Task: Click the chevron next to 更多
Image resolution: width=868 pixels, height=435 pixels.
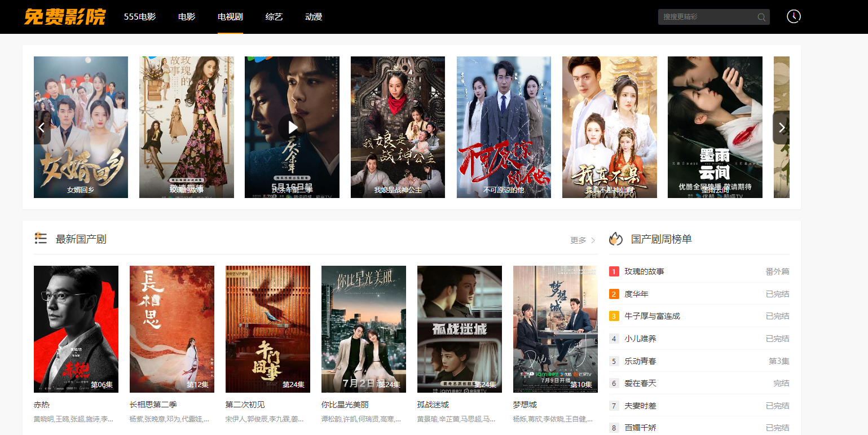Action: 593,240
